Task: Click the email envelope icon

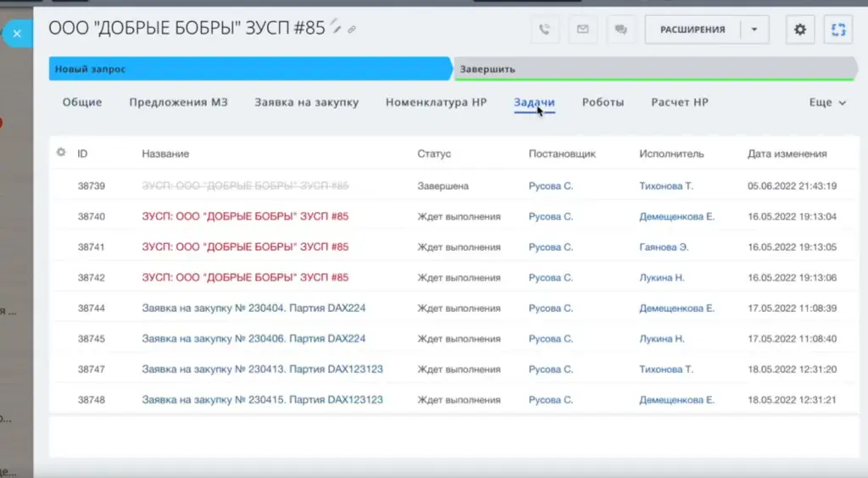Action: pyautogui.click(x=582, y=30)
